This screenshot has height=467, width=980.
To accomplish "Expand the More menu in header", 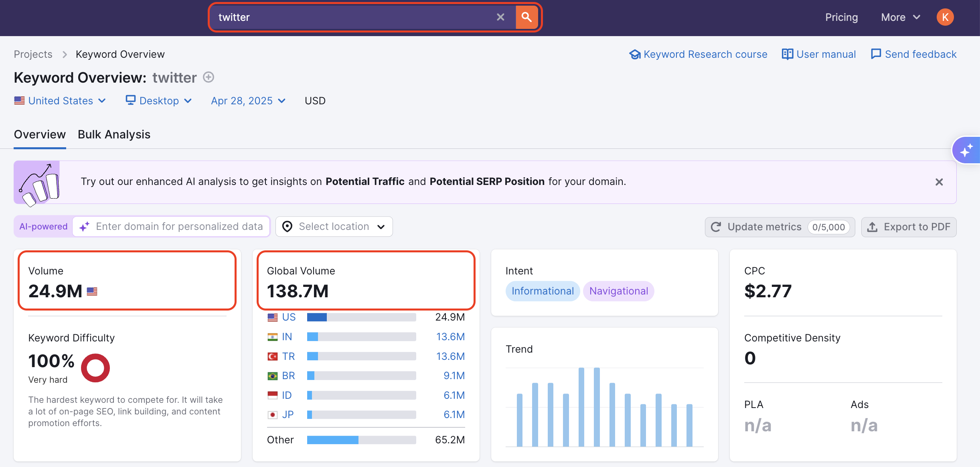I will (900, 17).
